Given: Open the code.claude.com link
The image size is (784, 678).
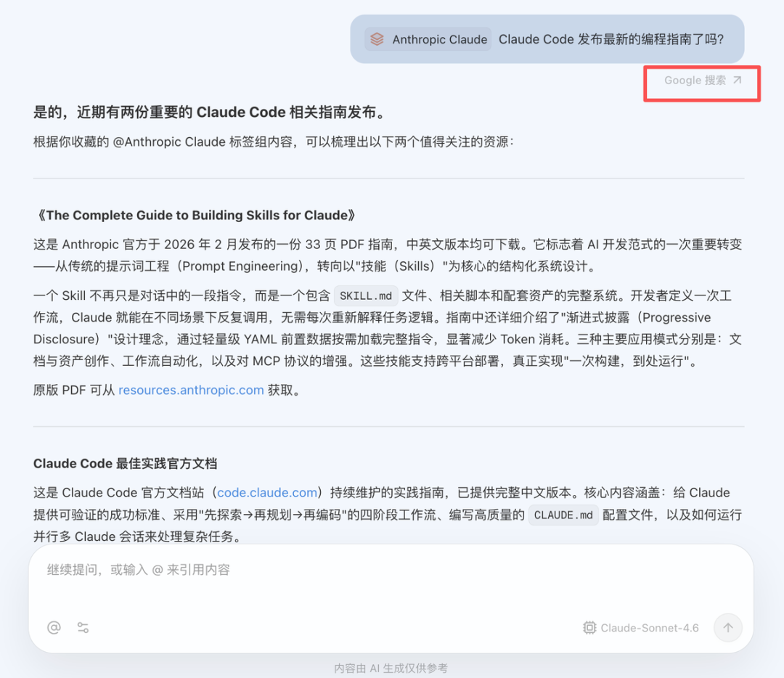Looking at the screenshot, I should click(266, 492).
